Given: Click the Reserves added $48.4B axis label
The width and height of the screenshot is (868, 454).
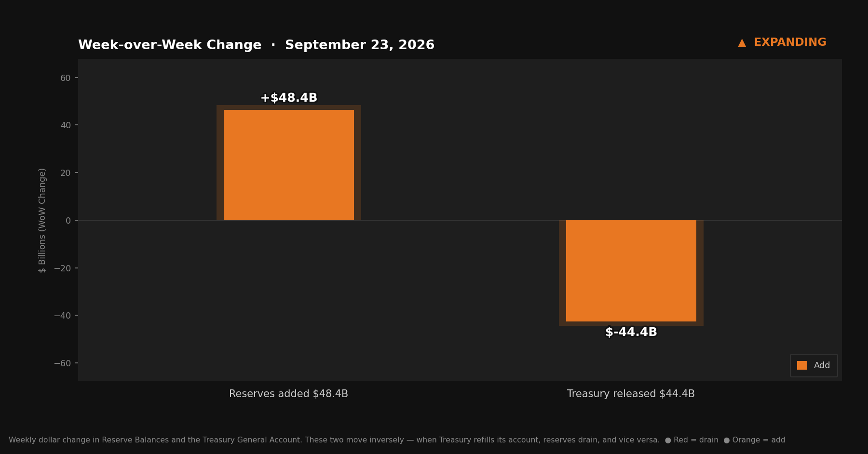Looking at the screenshot, I should [288, 394].
